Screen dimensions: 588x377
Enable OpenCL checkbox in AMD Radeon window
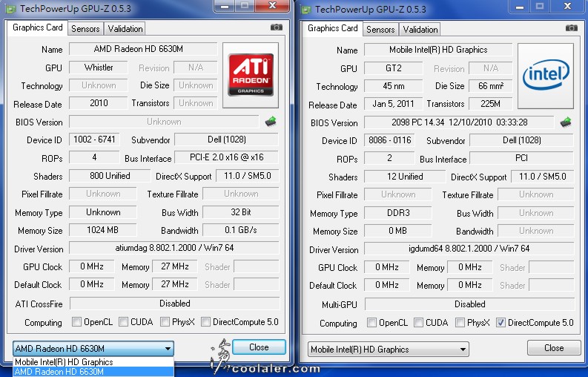[76, 322]
